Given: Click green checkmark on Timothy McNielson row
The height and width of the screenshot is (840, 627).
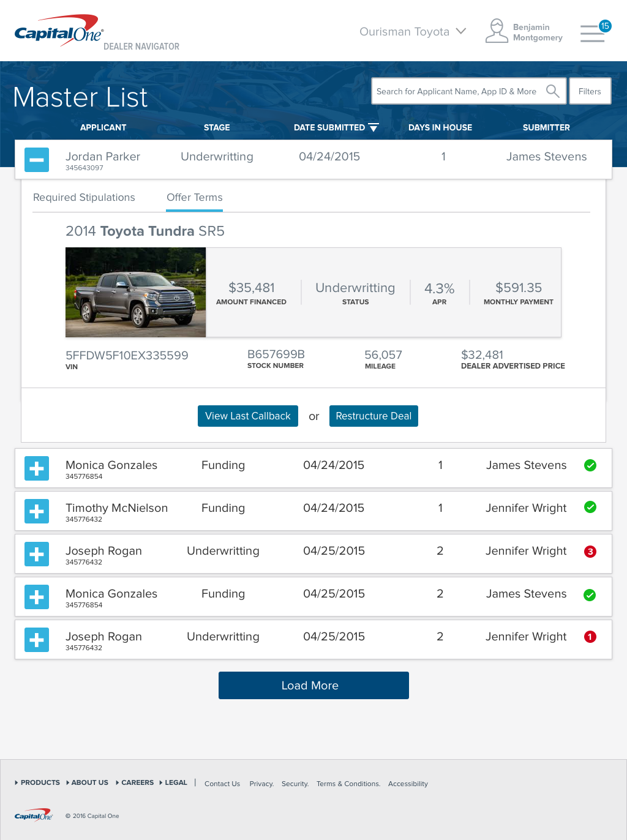Looking at the screenshot, I should click(x=590, y=507).
